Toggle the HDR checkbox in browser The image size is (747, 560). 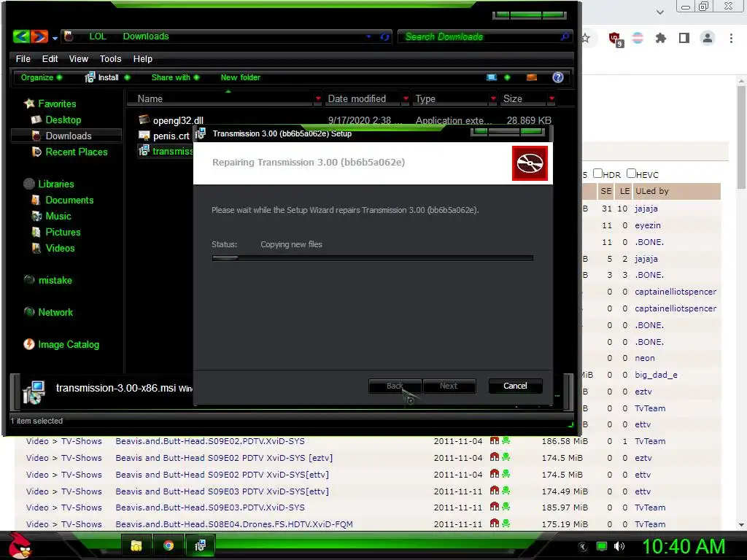point(597,174)
